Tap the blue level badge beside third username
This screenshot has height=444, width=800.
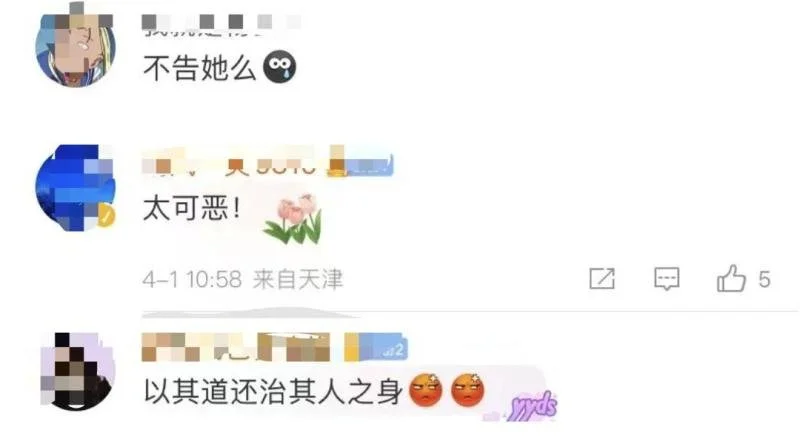click(x=376, y=348)
